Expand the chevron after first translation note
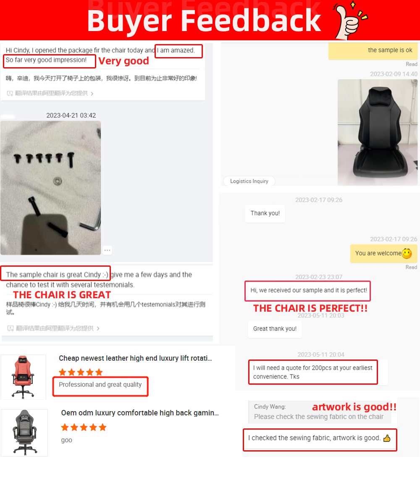 click(x=92, y=93)
